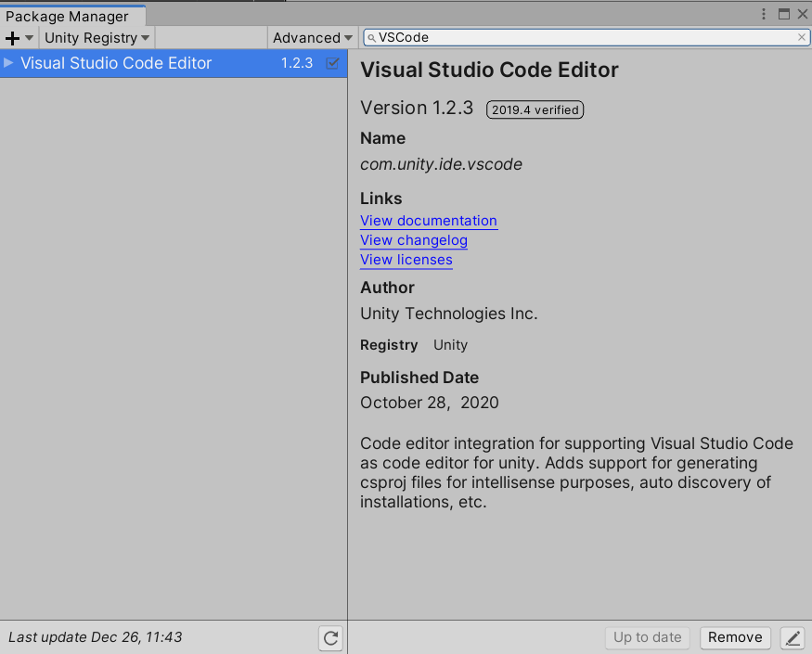Image resolution: width=812 pixels, height=654 pixels.
Task: Refresh the package list
Action: [331, 637]
